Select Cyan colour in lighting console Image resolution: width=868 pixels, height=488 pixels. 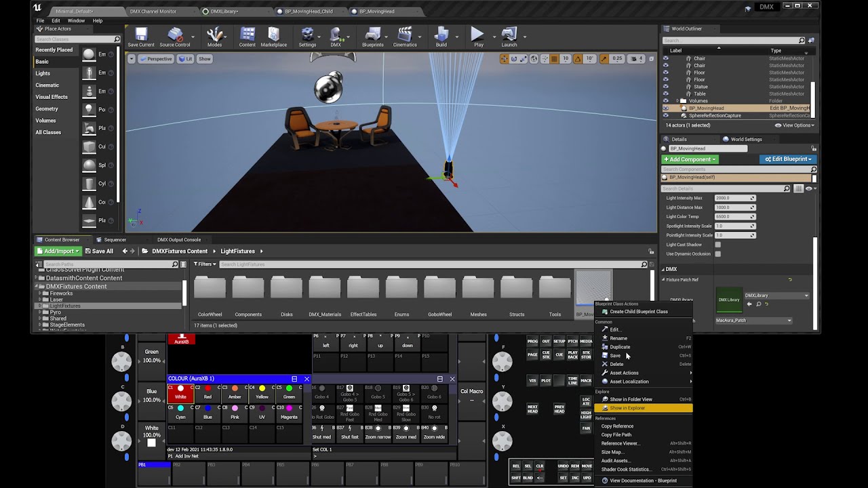(x=180, y=413)
